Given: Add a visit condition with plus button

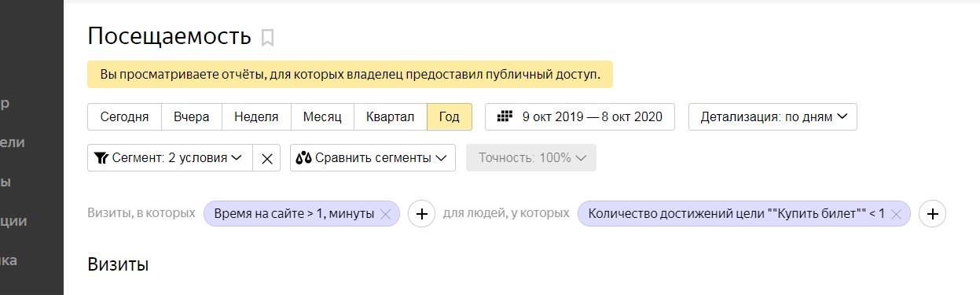Looking at the screenshot, I should tap(421, 213).
